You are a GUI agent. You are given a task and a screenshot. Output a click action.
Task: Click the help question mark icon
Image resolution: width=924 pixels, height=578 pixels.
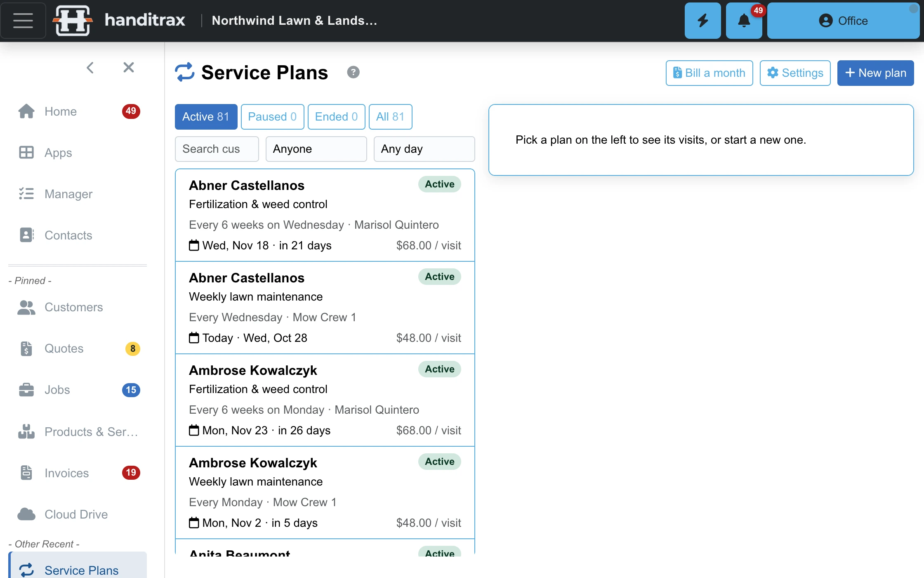(x=353, y=72)
